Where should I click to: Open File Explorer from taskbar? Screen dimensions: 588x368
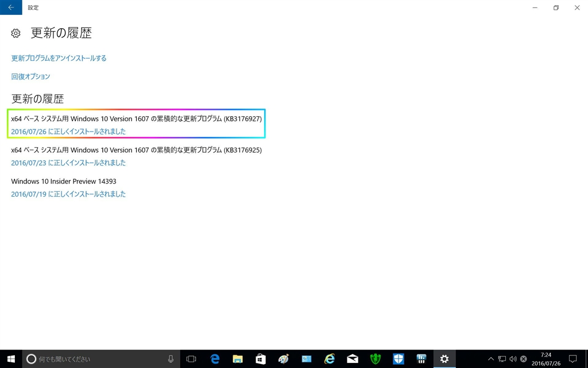click(237, 359)
